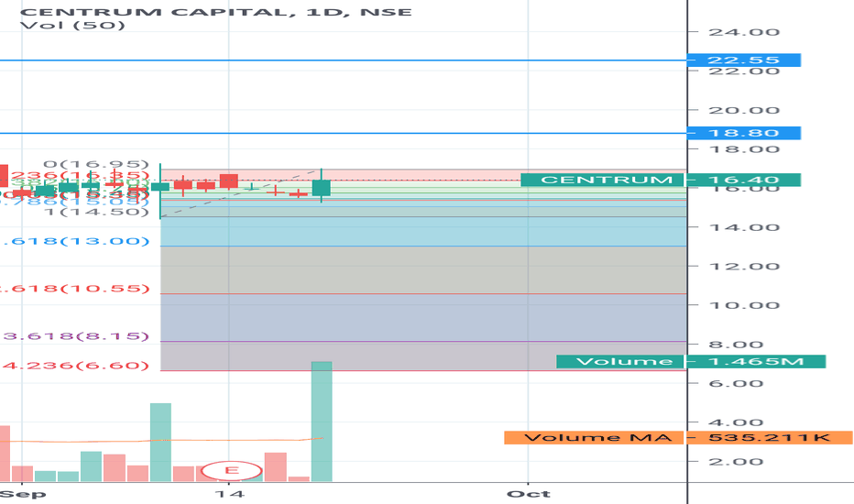Click the .618(13.00) Fibonacci label
Screen dimensions: 854x504
pos(75,241)
